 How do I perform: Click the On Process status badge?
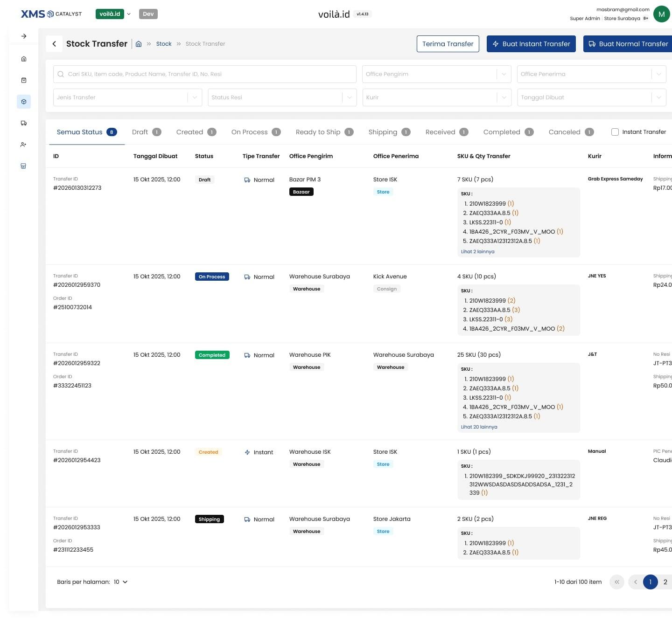click(212, 277)
